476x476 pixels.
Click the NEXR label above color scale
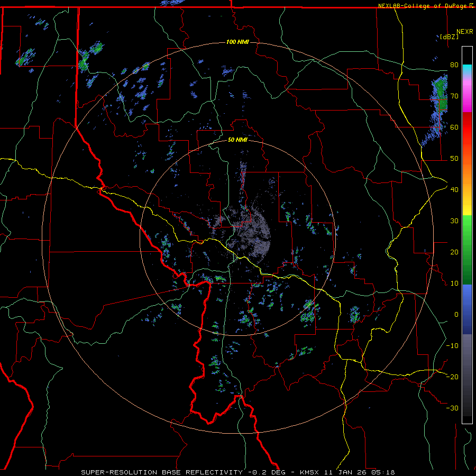click(x=465, y=32)
